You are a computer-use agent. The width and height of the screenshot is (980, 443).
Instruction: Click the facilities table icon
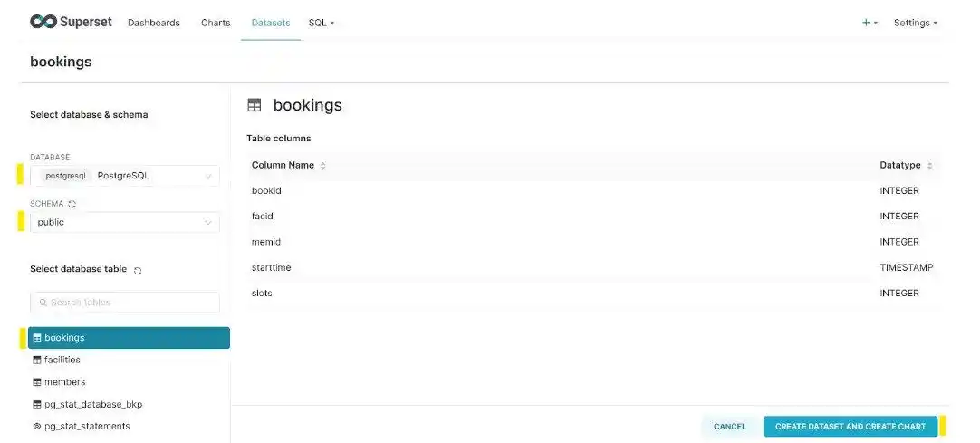click(37, 360)
